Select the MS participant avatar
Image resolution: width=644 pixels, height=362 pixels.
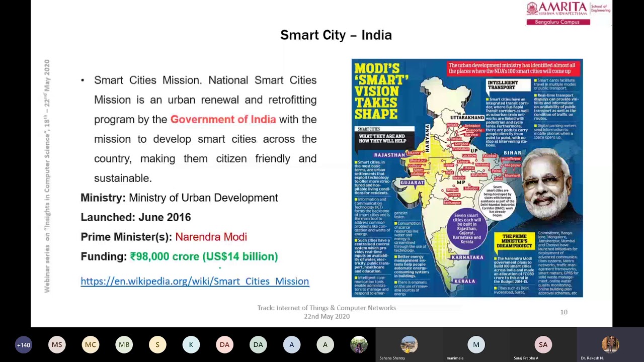[57, 345]
